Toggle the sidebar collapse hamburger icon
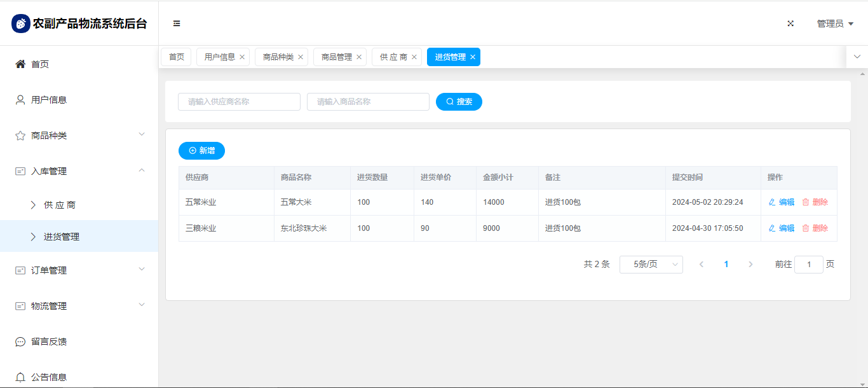868x388 pixels. pos(177,24)
